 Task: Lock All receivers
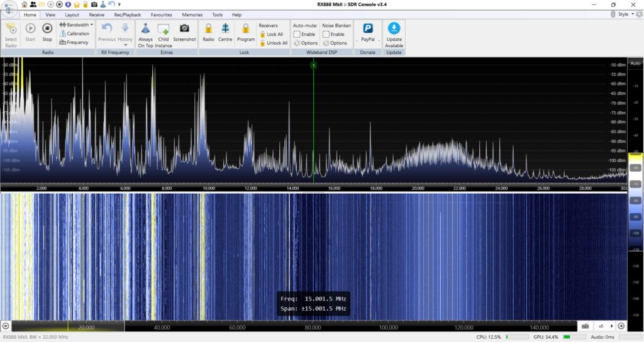click(272, 34)
